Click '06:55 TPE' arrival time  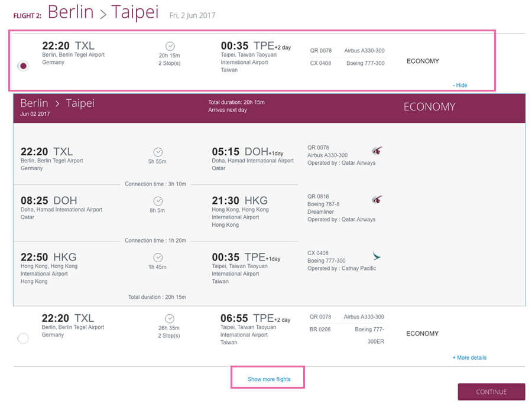(x=247, y=318)
